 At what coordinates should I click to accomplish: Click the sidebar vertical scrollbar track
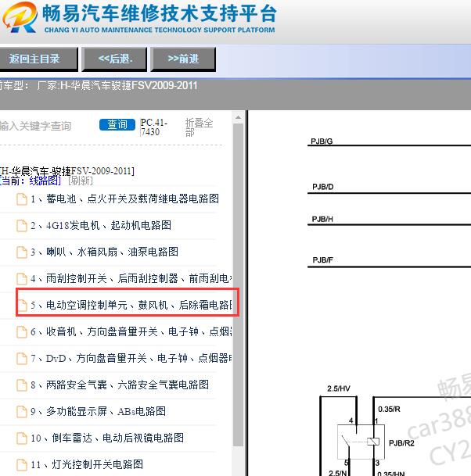pyautogui.click(x=238, y=285)
